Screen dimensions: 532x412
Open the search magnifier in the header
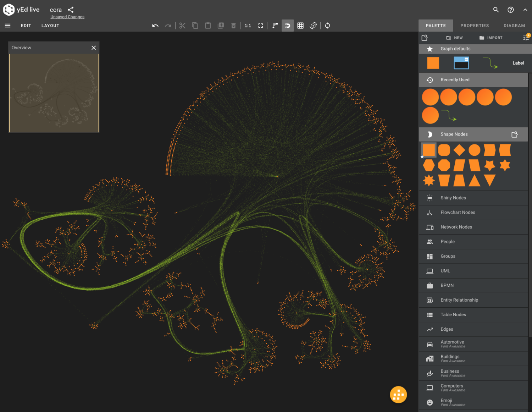click(496, 10)
